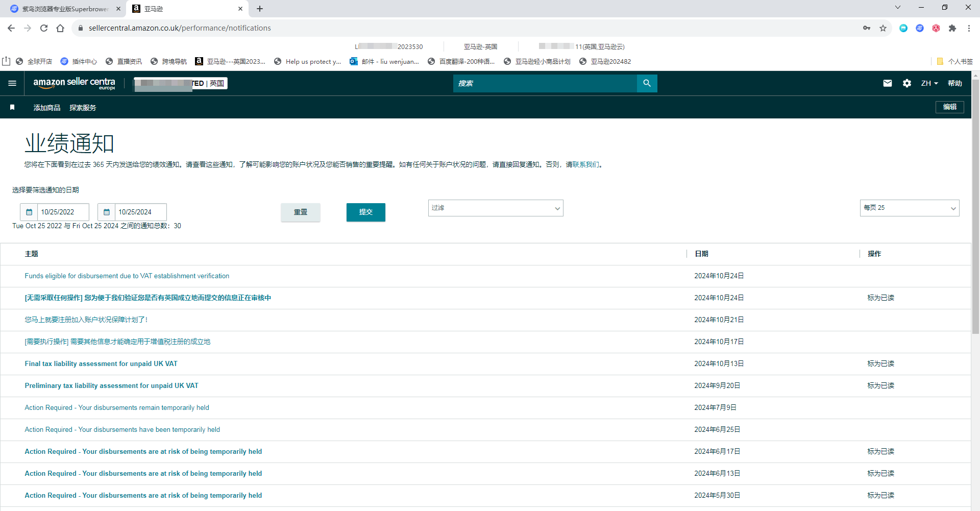Click the bookmark flag icon
Viewport: 980px width, 511px height.
click(x=12, y=107)
